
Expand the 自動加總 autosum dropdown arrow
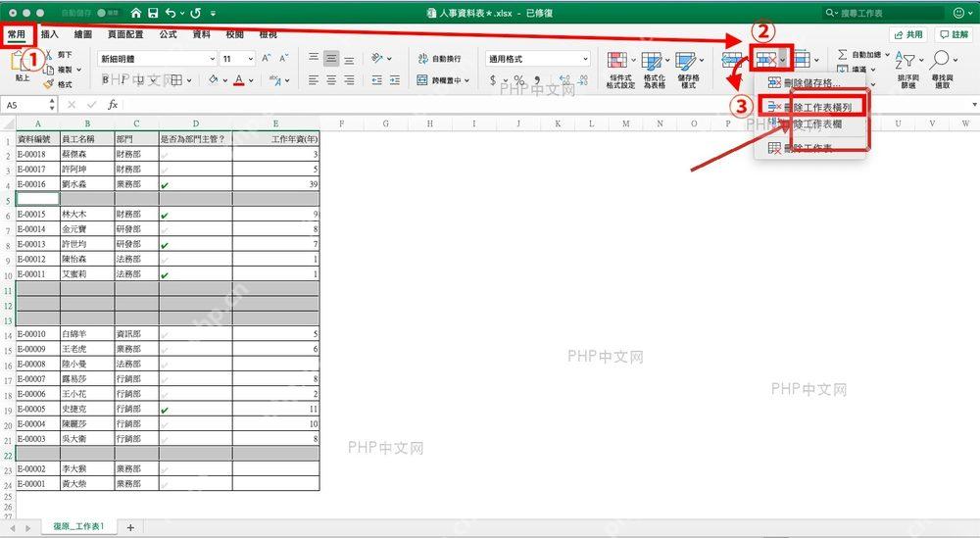(887, 55)
